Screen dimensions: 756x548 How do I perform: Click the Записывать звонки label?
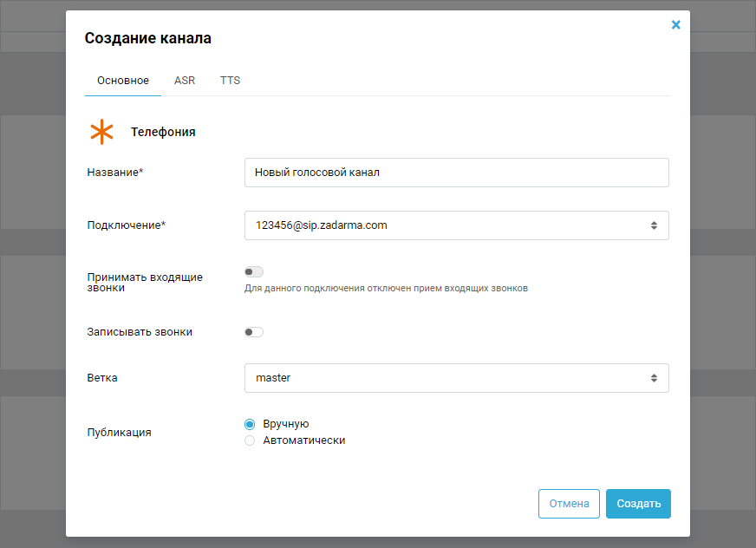tap(140, 332)
